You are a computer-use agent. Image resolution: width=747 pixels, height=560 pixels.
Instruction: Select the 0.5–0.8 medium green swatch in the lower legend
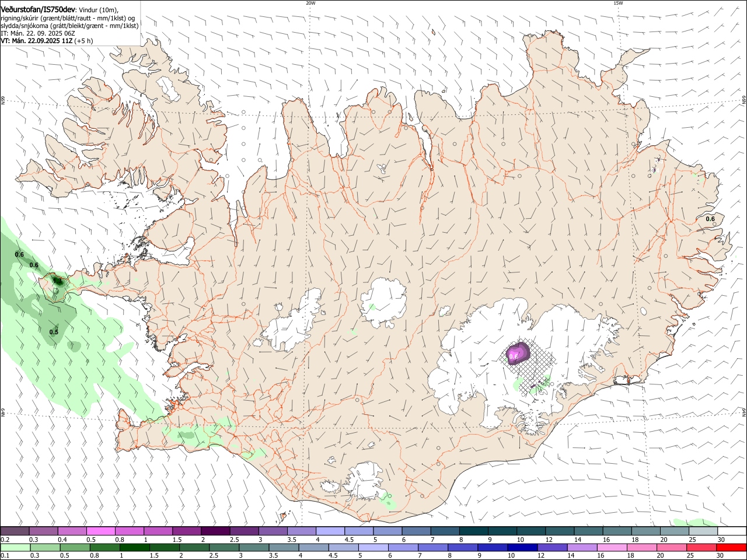(x=74, y=547)
